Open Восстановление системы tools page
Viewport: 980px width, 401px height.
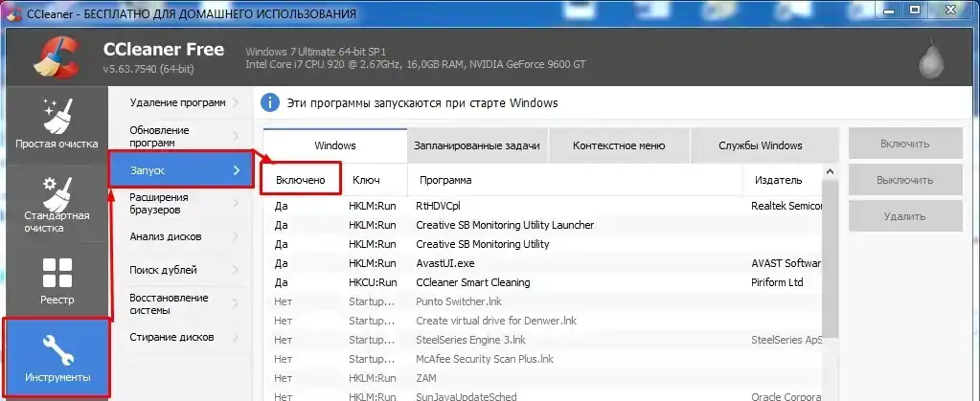coord(181,303)
